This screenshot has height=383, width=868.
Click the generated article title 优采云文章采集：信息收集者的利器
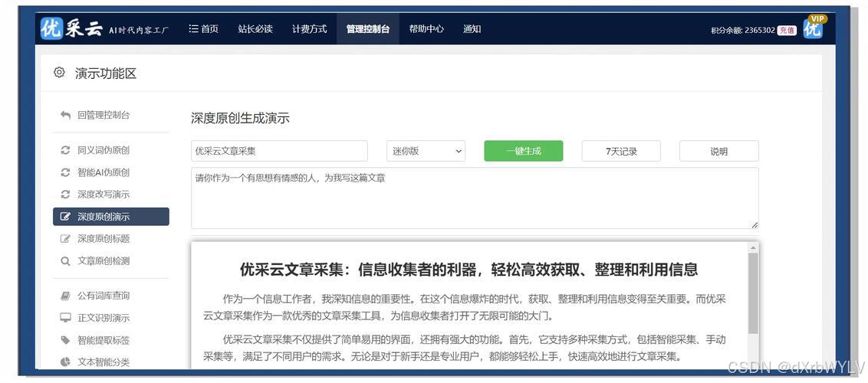coord(469,269)
